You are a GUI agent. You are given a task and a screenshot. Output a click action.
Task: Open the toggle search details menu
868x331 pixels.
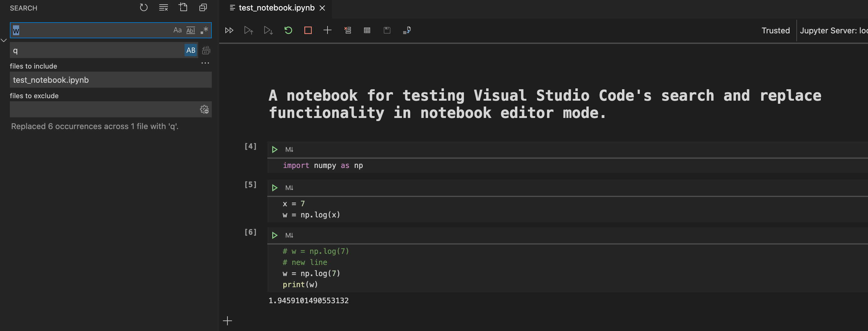tap(205, 63)
